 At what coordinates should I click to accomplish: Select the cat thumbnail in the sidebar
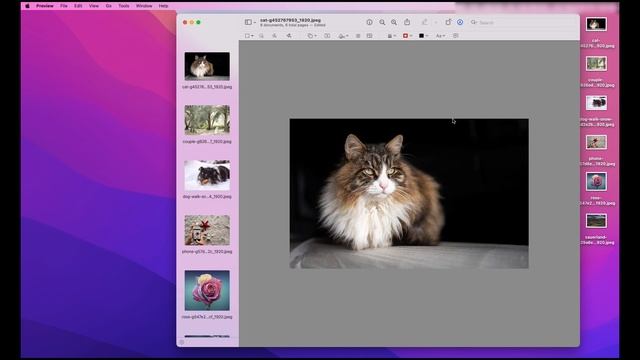207,66
